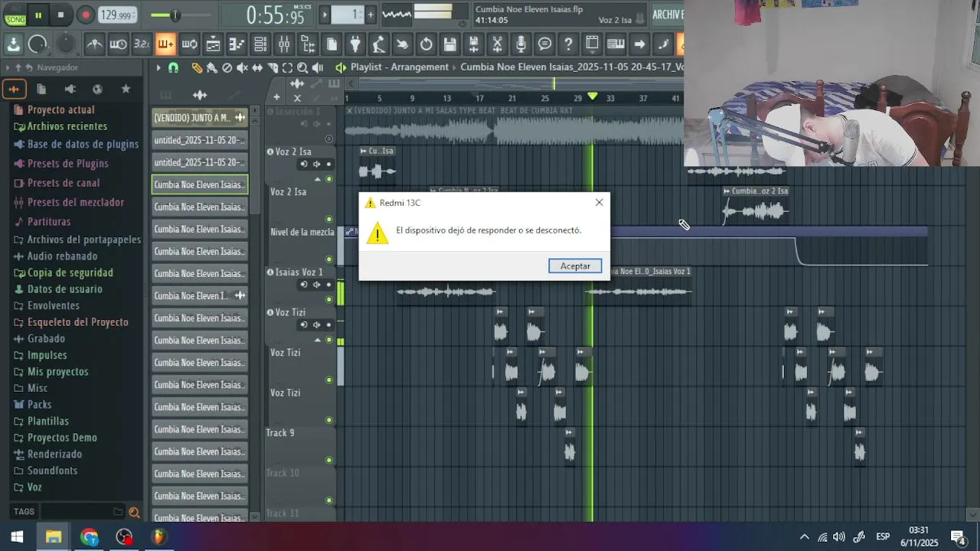The width and height of the screenshot is (980, 551).
Task: Select the slip tool in Playlist
Action: pos(257,67)
